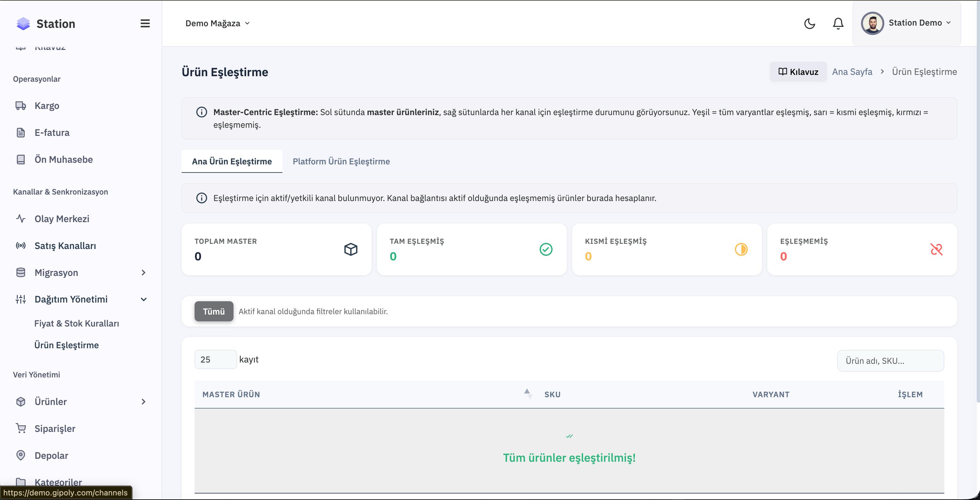Open the 25 kayıt page size selector

pos(215,359)
